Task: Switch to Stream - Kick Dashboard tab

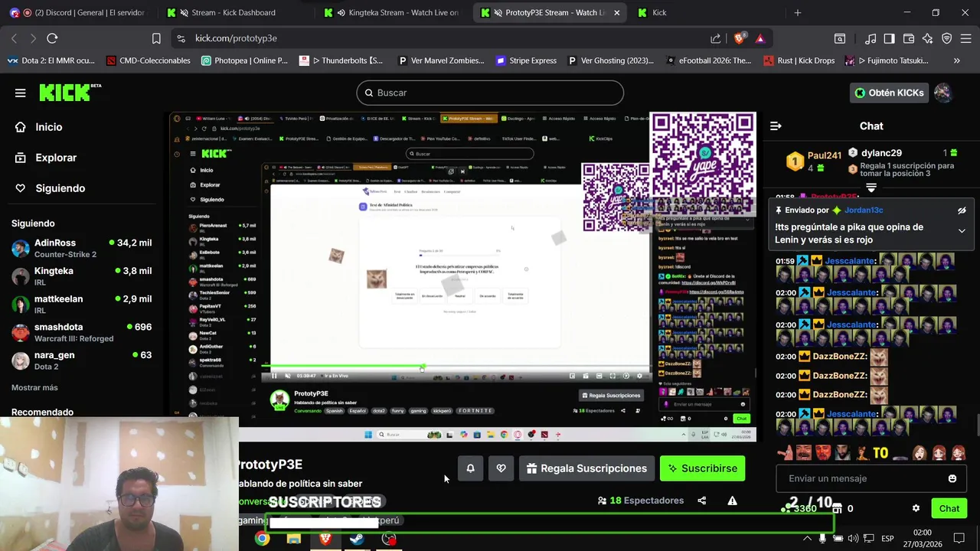Action: tap(236, 13)
